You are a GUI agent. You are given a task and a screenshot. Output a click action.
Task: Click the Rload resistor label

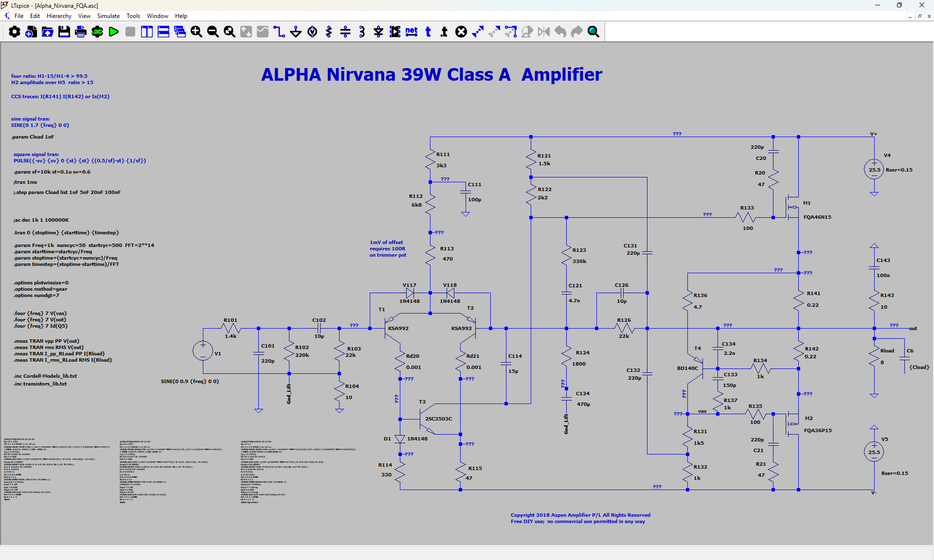887,351
